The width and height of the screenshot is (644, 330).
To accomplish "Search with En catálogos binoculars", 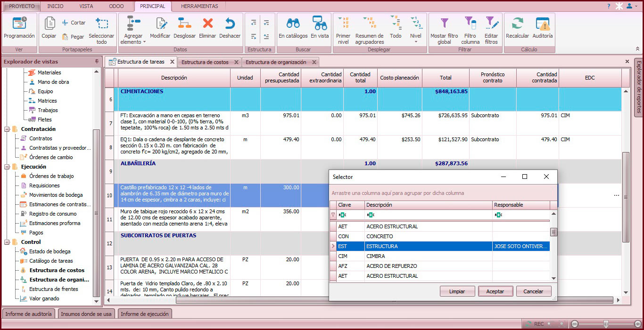I will point(293,24).
